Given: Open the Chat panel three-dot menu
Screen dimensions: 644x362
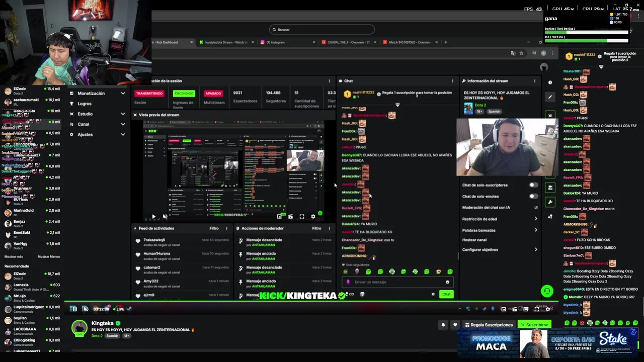Looking at the screenshot, I should pos(452,81).
